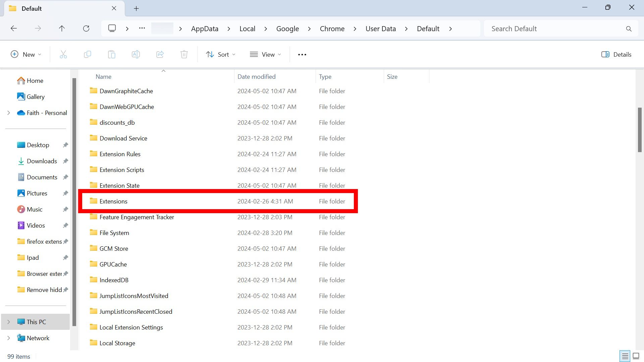Click the Rename icon in toolbar
Screen dimensions: 644x362
coord(136,54)
